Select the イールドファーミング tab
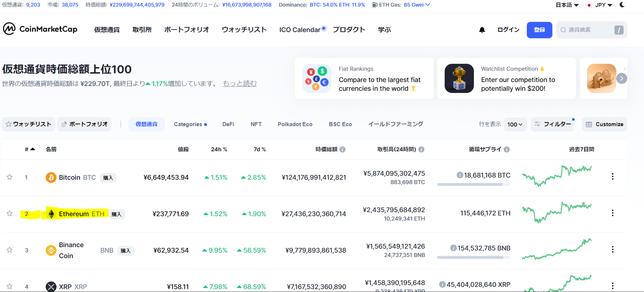Viewport: 644px width, 292px height. [396, 124]
